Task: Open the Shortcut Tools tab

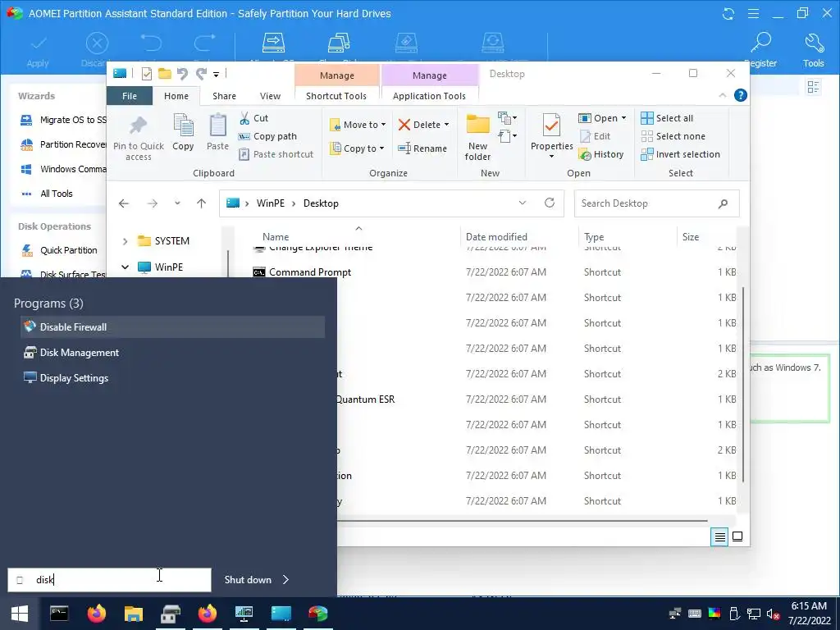Action: pos(336,96)
